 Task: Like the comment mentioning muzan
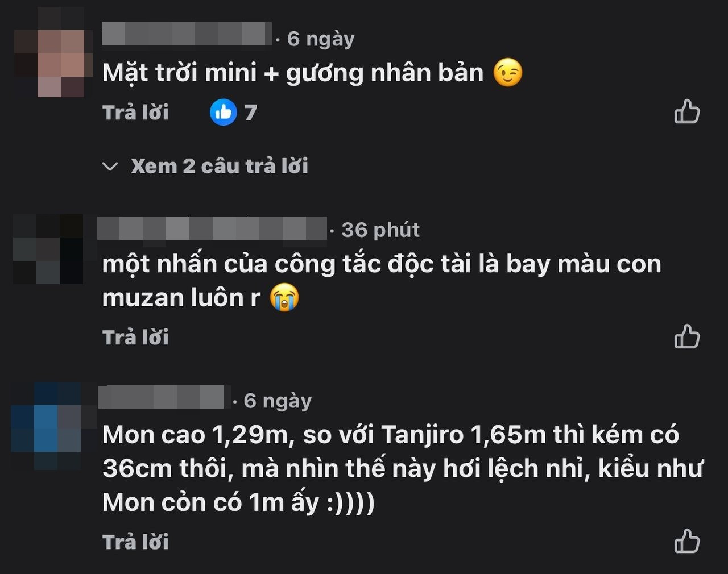(686, 336)
